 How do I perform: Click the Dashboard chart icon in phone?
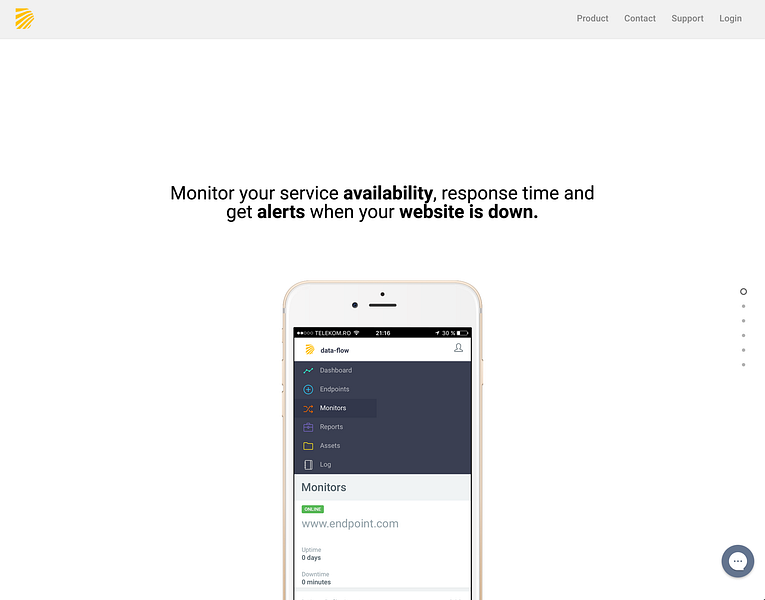point(308,371)
